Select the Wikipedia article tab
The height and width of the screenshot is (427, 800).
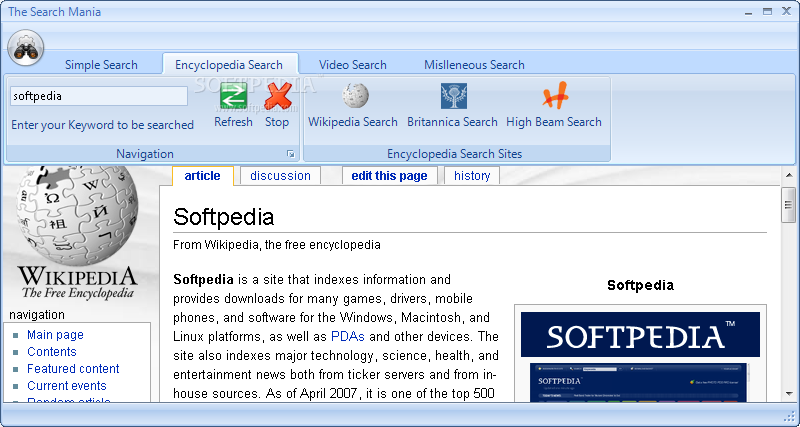point(203,175)
